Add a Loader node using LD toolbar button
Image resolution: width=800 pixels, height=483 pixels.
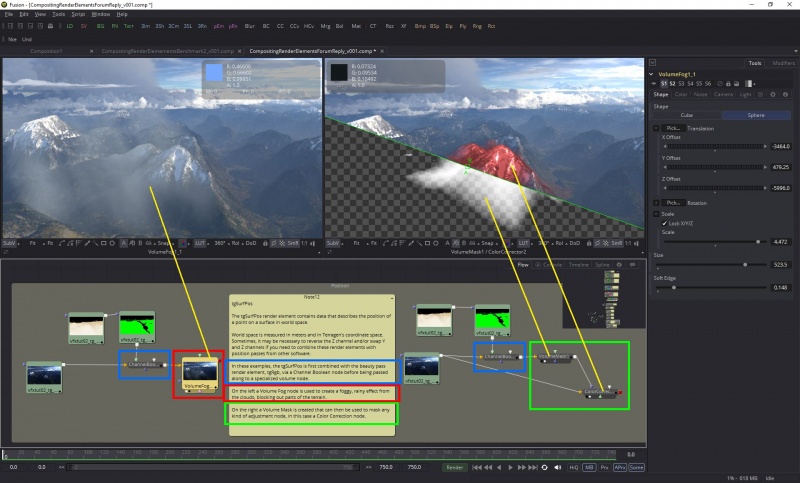point(70,26)
